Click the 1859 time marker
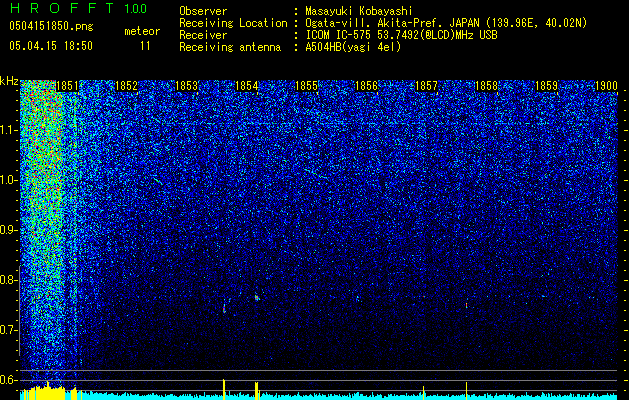Image resolution: width=629 pixels, height=400 pixels. coord(546,86)
